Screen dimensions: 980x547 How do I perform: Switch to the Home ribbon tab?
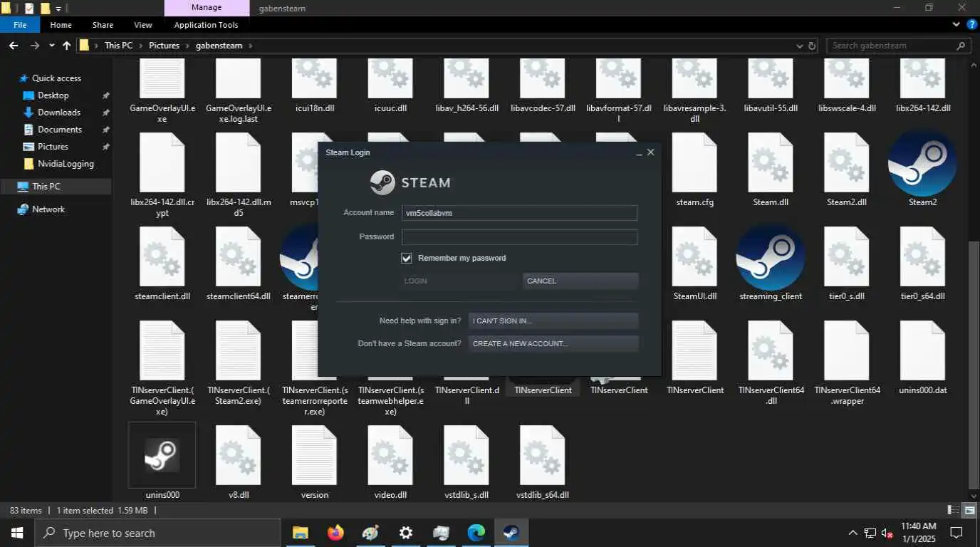click(61, 25)
